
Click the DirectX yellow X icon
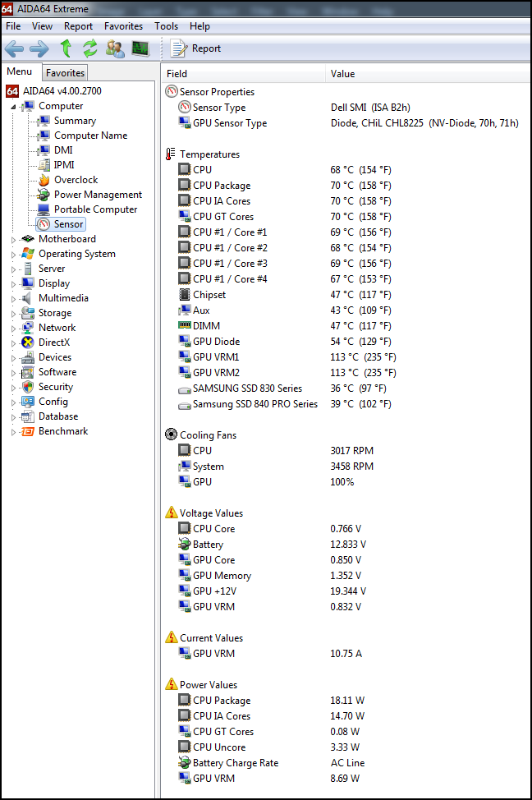click(28, 343)
